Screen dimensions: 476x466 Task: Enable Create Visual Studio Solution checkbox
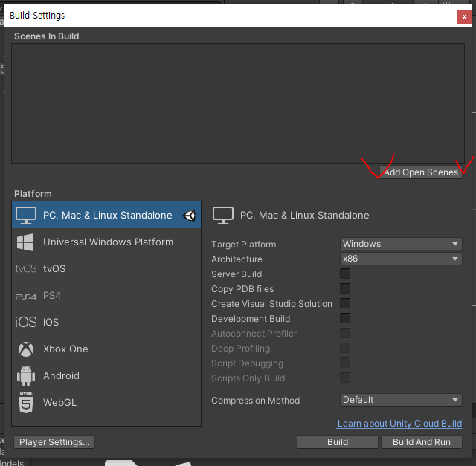(x=345, y=303)
